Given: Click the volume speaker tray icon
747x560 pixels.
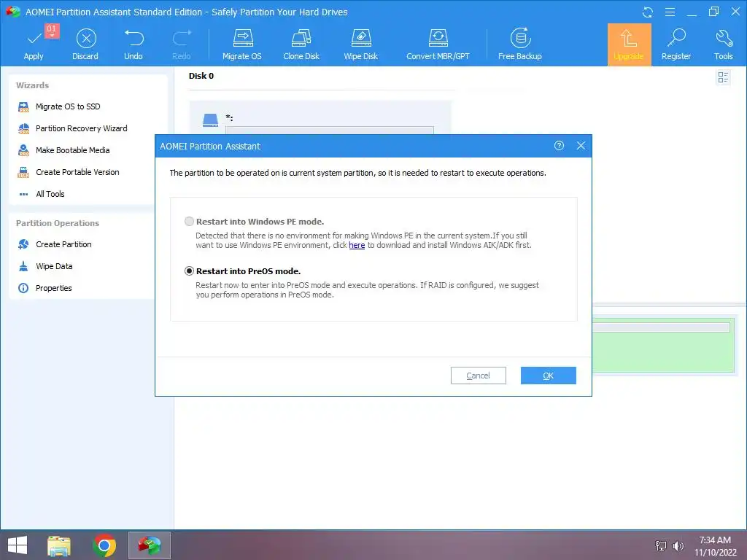Looking at the screenshot, I should click(678, 545).
